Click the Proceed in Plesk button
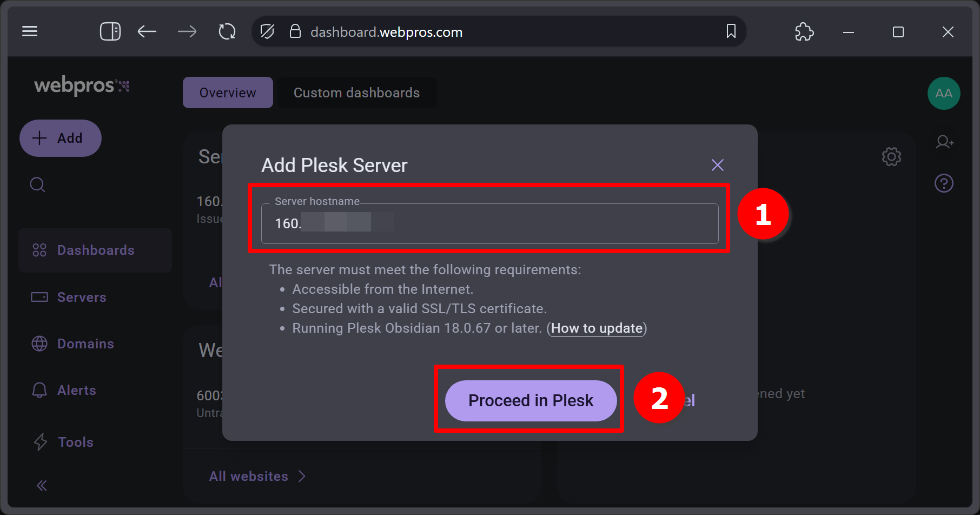 (x=531, y=400)
